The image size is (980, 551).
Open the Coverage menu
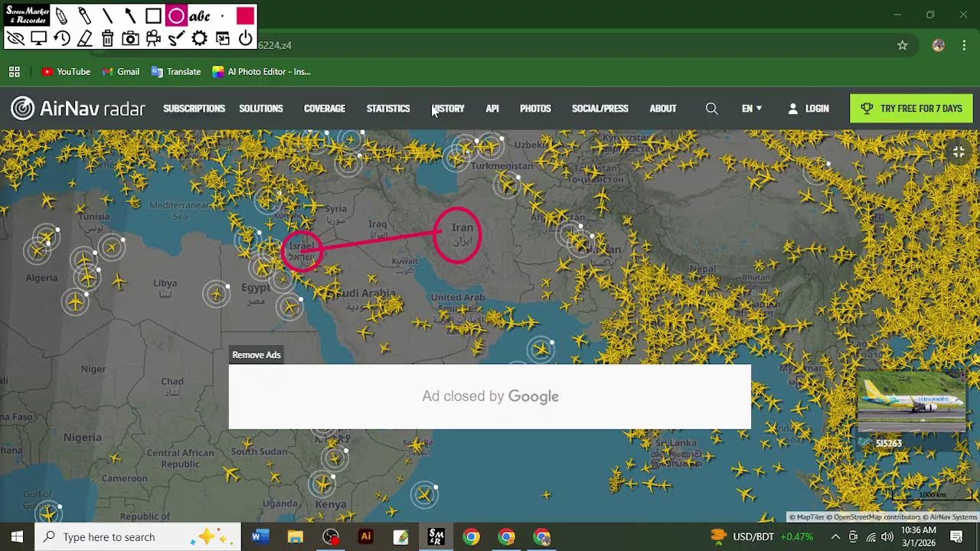pos(325,109)
